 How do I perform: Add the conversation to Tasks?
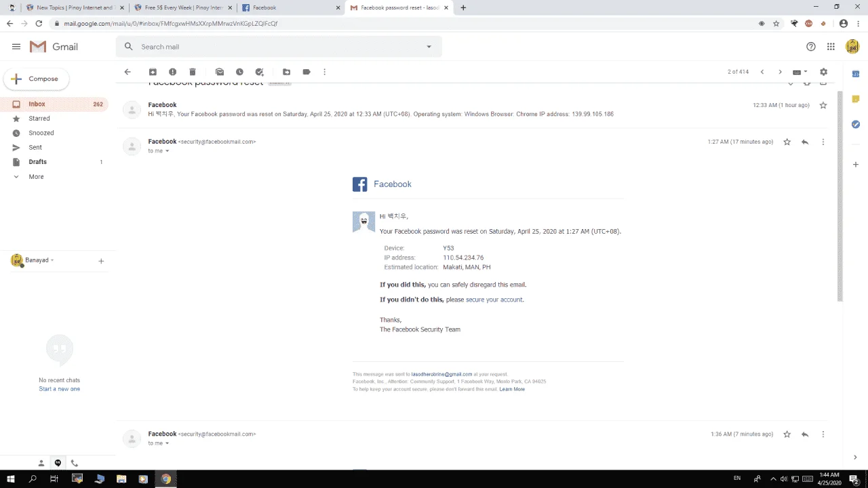tap(259, 72)
